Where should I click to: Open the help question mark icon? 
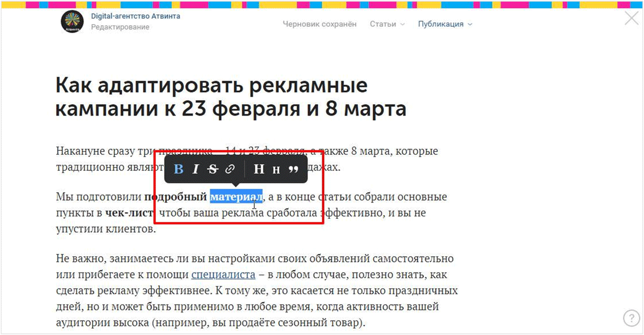click(x=631, y=318)
